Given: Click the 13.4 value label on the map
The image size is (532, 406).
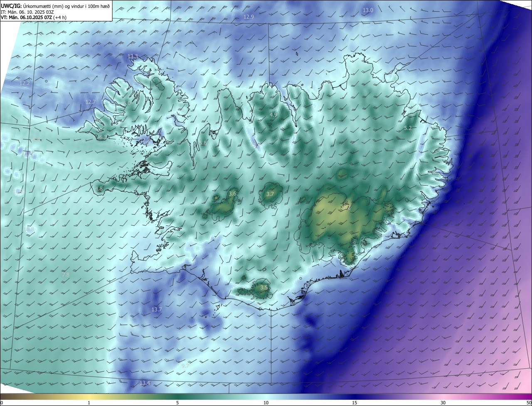Looking at the screenshot, I should (x=145, y=383).
